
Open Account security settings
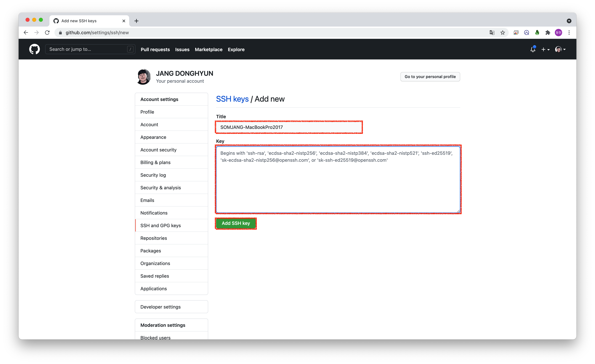coord(171,150)
